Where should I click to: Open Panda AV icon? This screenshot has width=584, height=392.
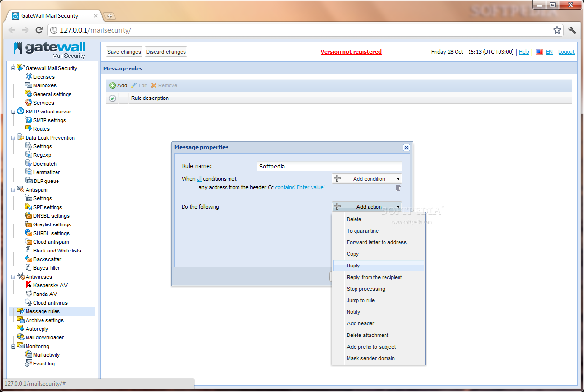click(28, 294)
